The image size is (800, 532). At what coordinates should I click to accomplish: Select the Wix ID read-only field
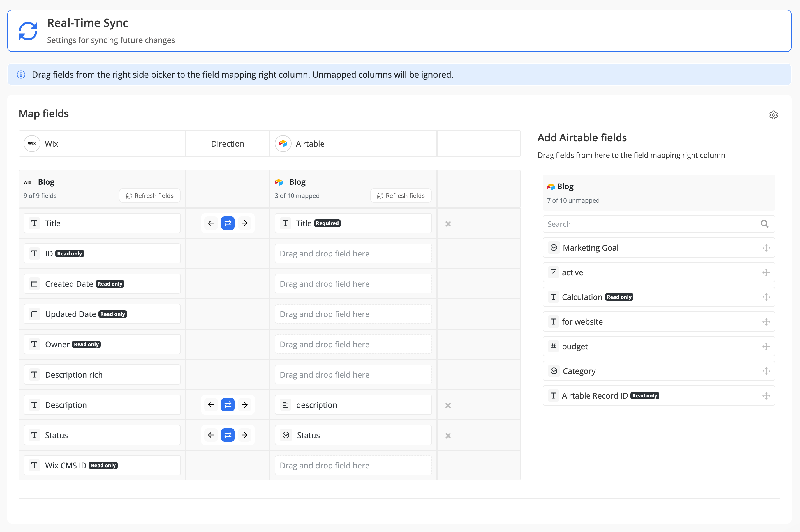click(102, 253)
